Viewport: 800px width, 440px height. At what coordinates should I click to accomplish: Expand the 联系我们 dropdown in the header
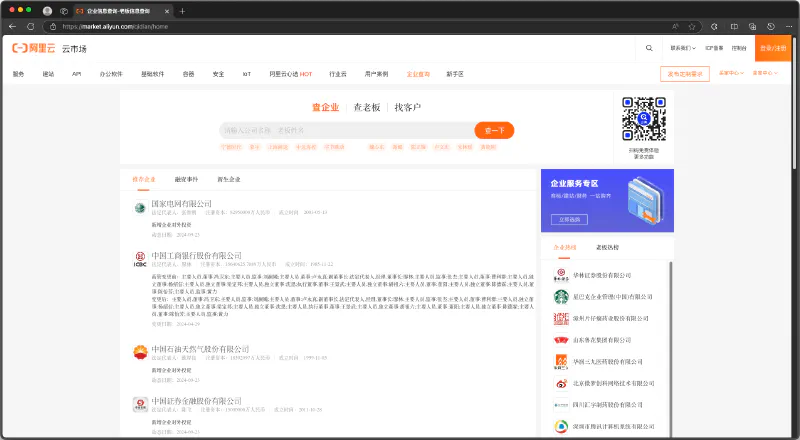click(x=683, y=48)
